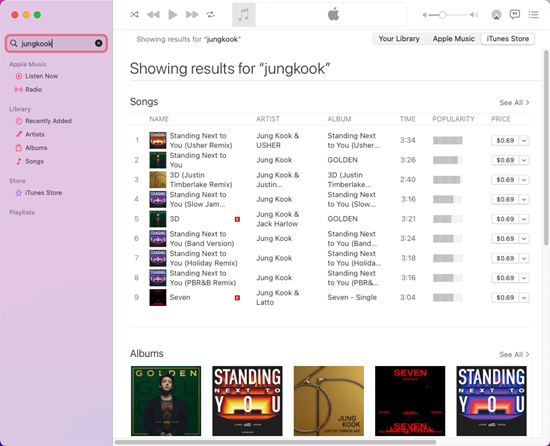
Task: Show lyrics panel icon
Action: tap(515, 14)
